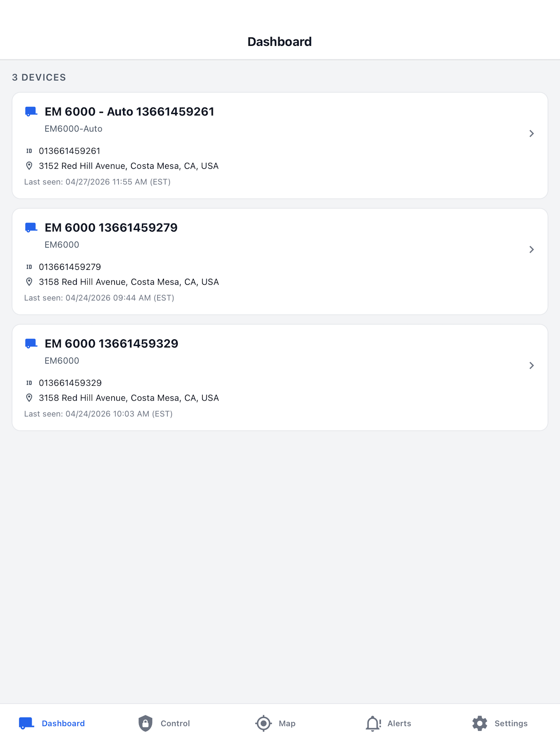Expand EM 6000 - Auto 13661459261 chevron
Screen dimensions: 560x747
pos(532,133)
